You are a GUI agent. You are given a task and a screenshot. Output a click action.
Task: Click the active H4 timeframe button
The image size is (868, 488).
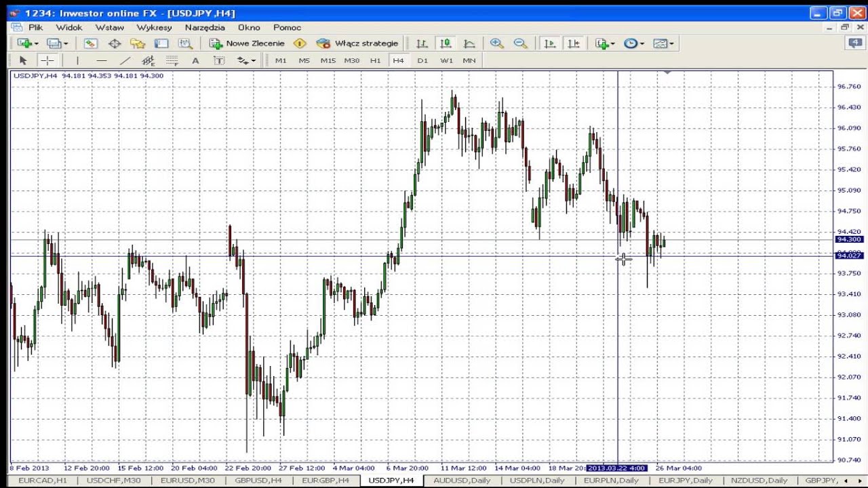click(x=398, y=60)
